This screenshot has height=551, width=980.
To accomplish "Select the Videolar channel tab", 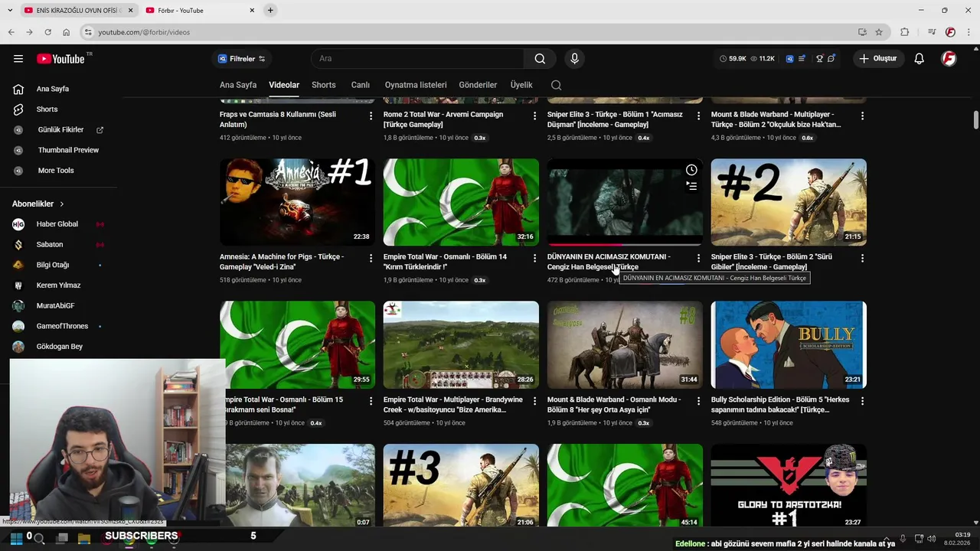I will pos(284,85).
